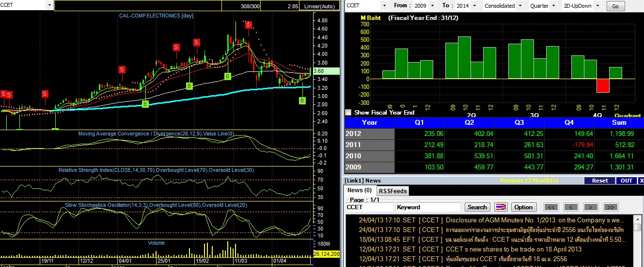Jump to last news page with >> button
This screenshot has height=267, width=644.
coord(611,207)
